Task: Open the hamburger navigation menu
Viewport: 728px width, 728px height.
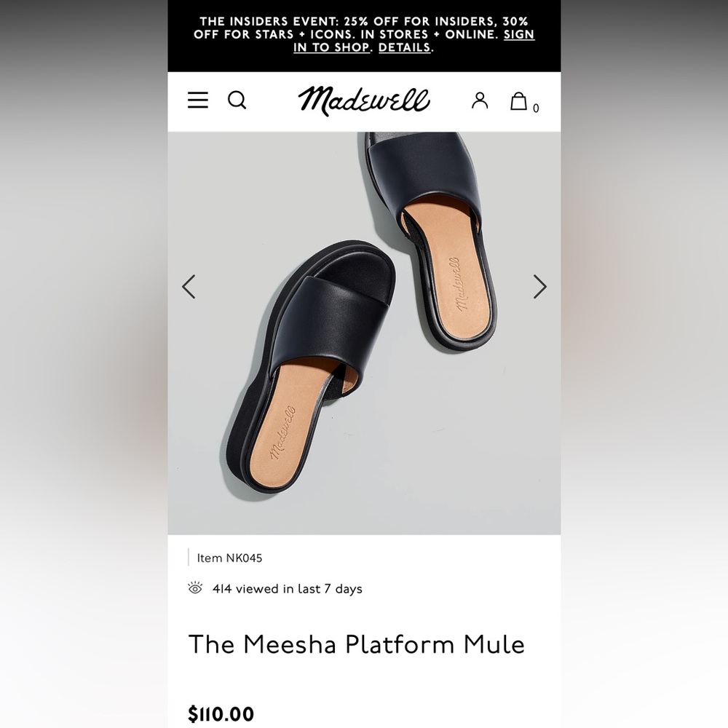Action: (197, 100)
